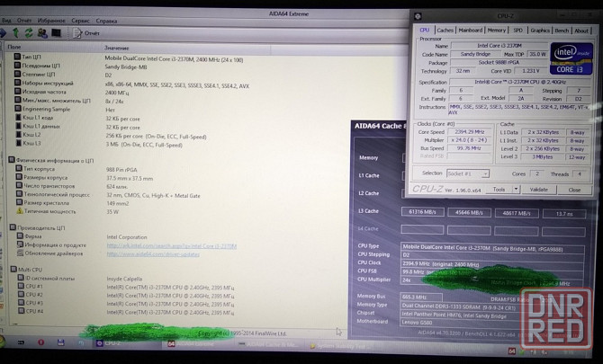Select the Тип ЦП row
Viewport: 603px width, 364px height.
pyautogui.click(x=129, y=58)
